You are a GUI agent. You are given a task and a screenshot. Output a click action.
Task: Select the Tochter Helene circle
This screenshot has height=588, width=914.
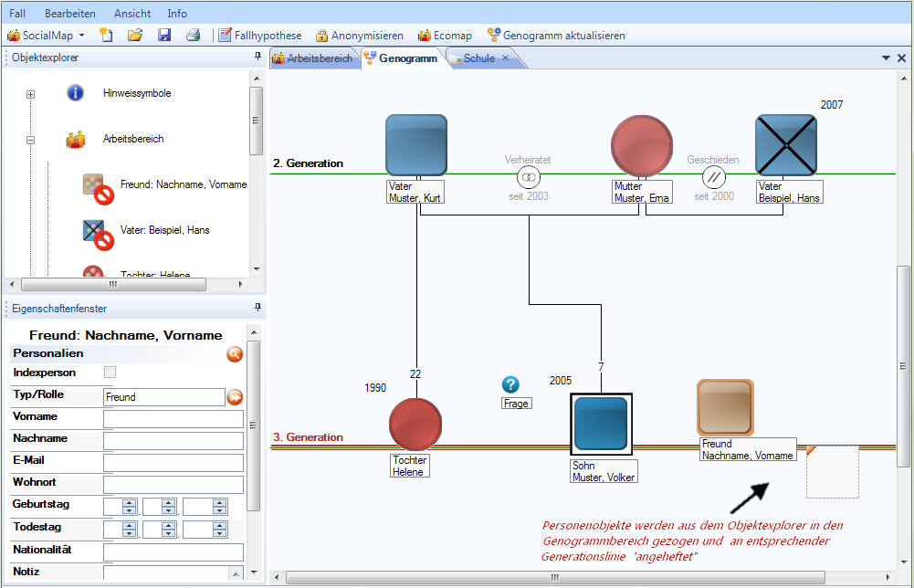point(415,425)
